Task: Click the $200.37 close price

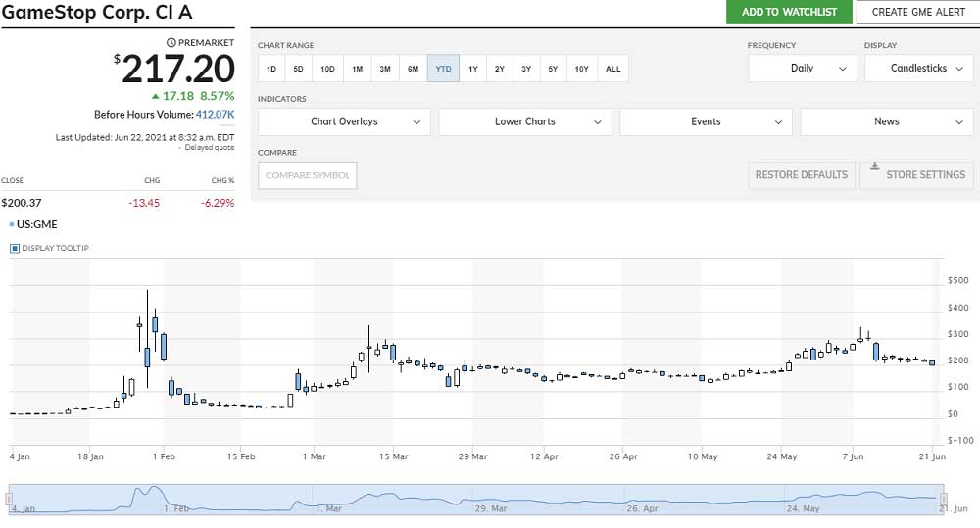Action: pos(22,203)
